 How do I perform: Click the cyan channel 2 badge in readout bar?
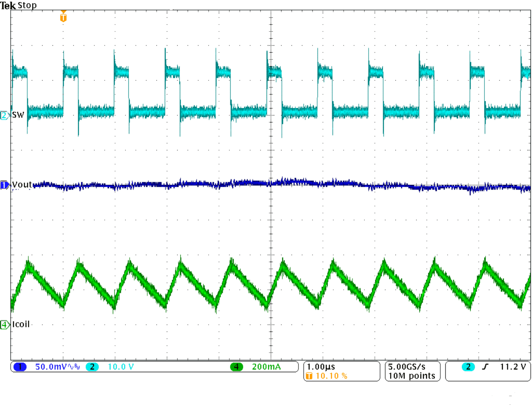pos(92,367)
